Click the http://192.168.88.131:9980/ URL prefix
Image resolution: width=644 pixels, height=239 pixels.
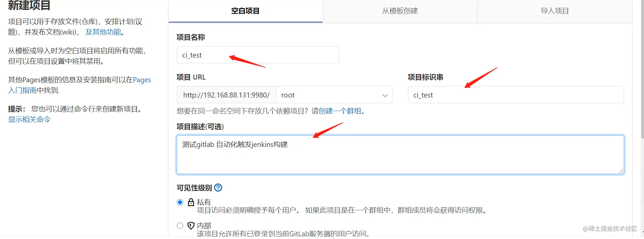[226, 95]
